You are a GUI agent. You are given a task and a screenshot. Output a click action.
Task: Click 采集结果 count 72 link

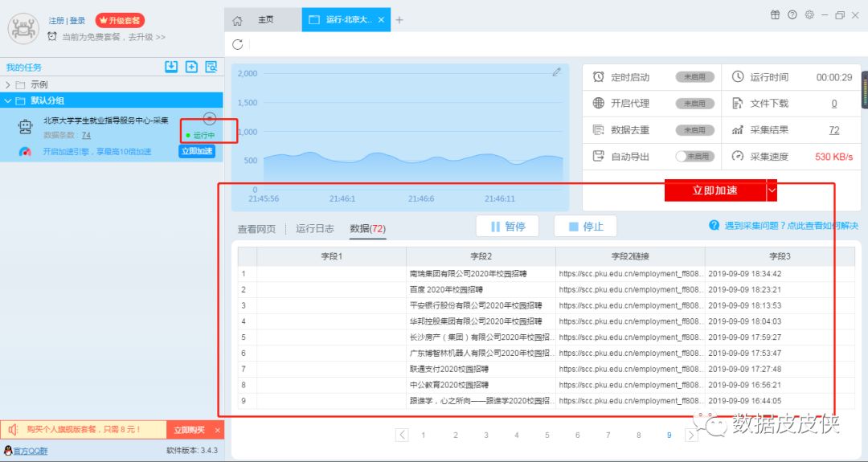pyautogui.click(x=833, y=130)
